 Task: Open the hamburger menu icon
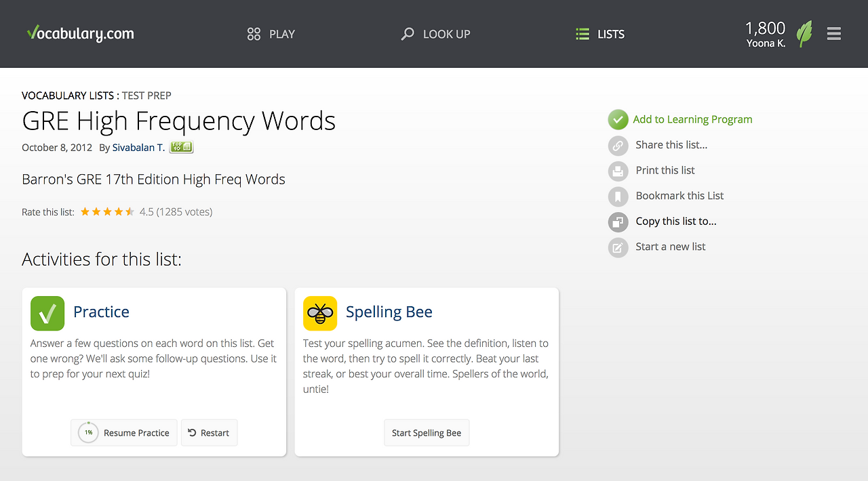pyautogui.click(x=834, y=33)
